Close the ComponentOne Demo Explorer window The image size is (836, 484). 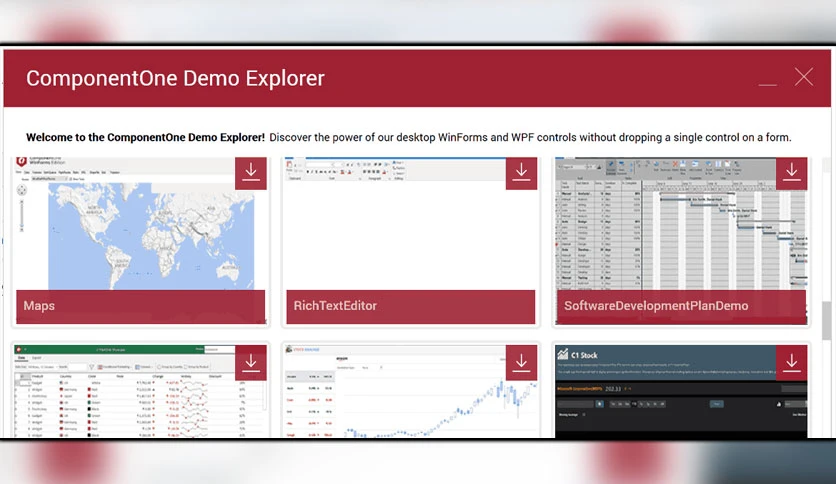(x=803, y=77)
